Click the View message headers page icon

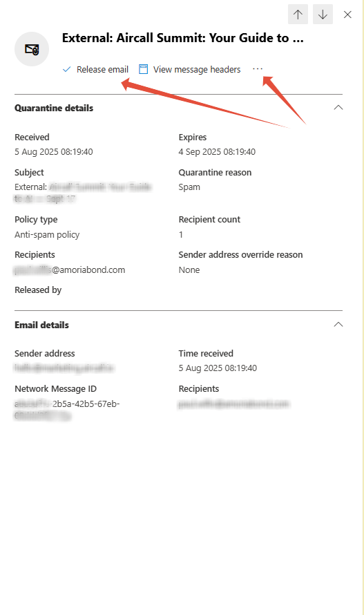[x=144, y=69]
